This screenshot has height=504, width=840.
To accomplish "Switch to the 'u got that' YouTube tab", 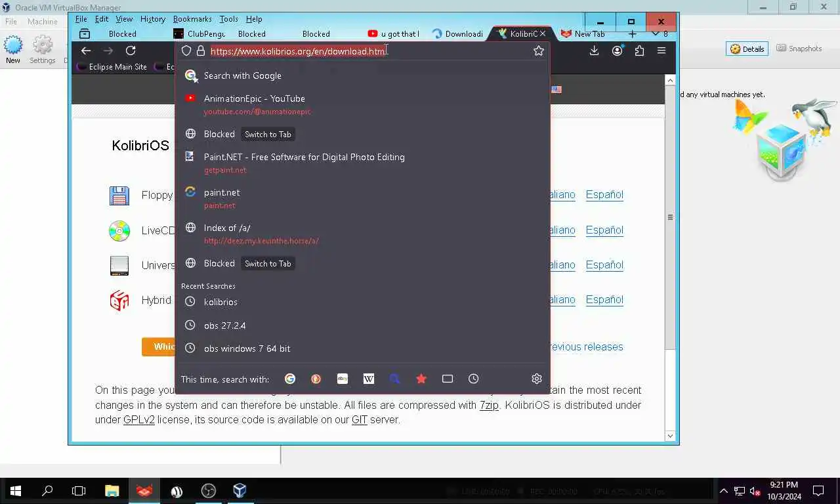I will (393, 33).
